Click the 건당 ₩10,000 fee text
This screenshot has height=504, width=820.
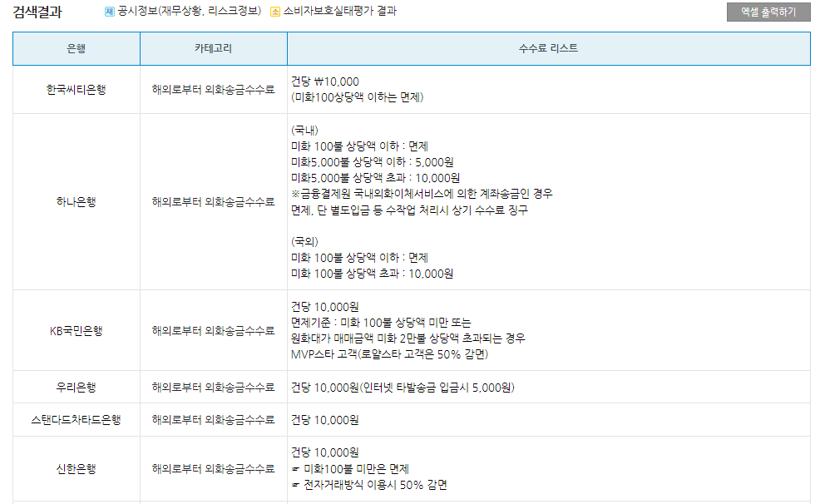(325, 82)
